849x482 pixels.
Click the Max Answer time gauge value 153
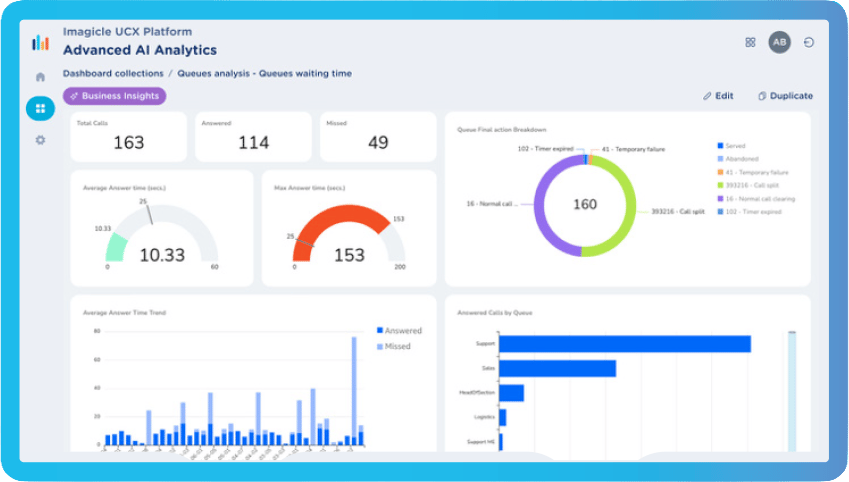[x=349, y=255]
